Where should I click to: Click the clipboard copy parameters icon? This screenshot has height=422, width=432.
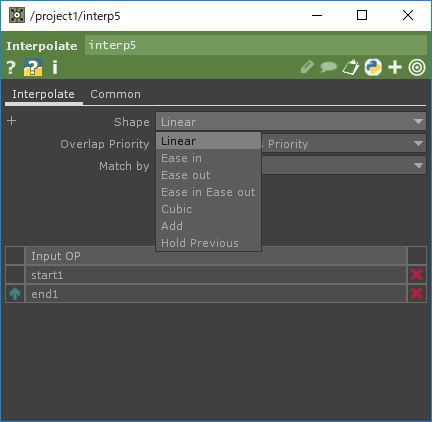click(351, 67)
